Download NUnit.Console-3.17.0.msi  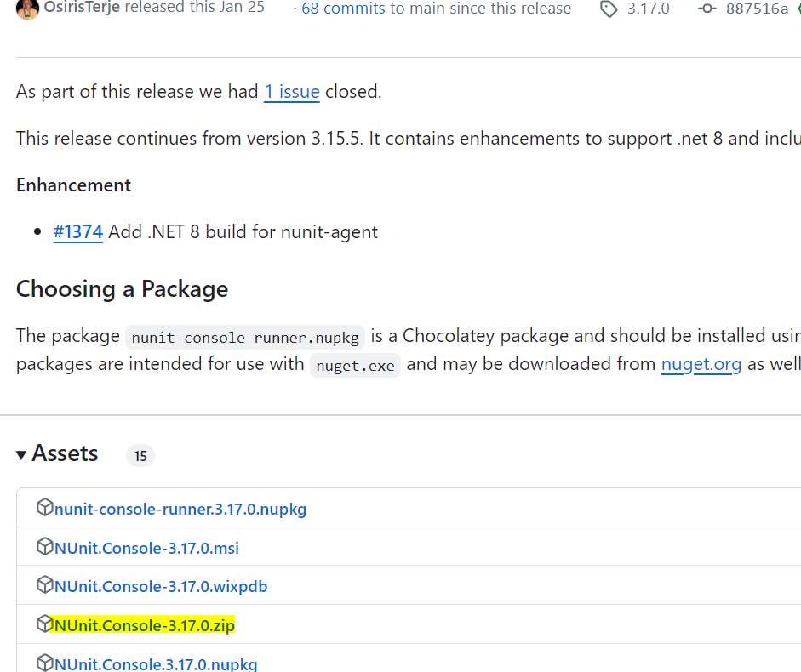tap(146, 548)
